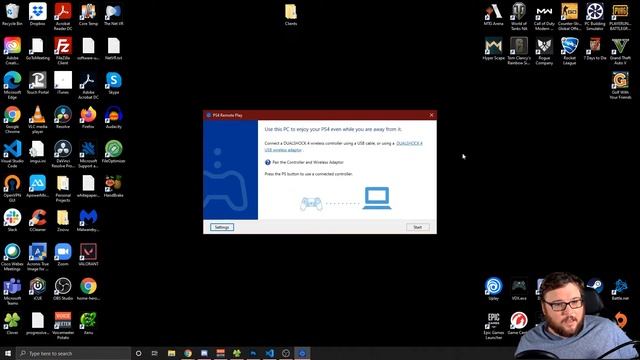Close the PS4 Remote Play window
This screenshot has height=360, width=640.
coord(431,115)
